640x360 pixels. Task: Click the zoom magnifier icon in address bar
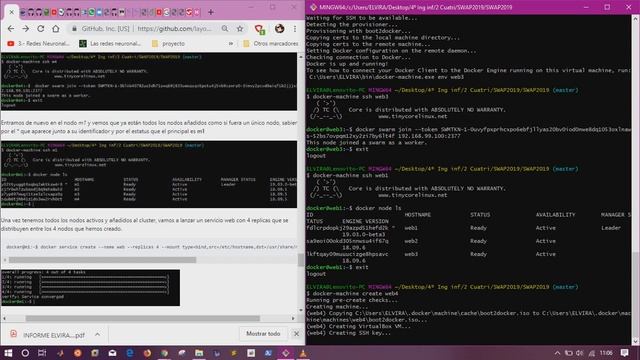click(225, 29)
